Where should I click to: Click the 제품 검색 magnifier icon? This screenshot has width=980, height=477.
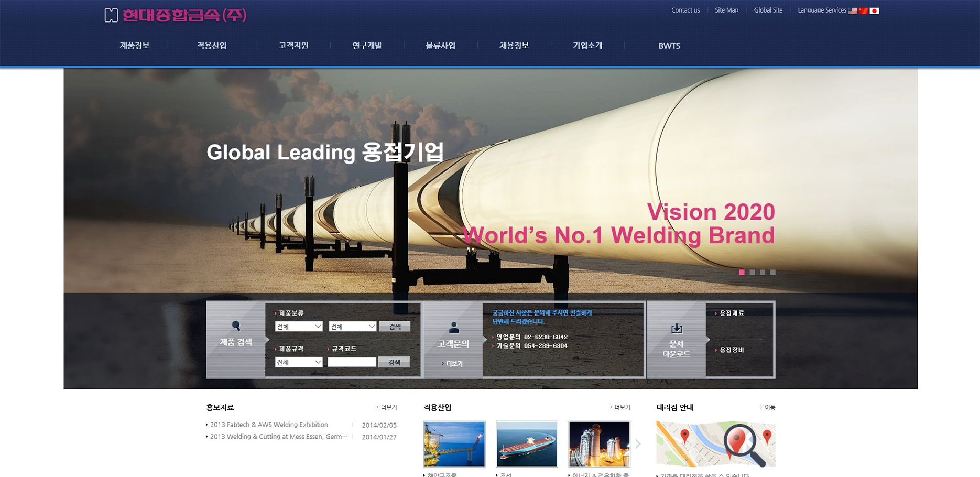(x=236, y=326)
